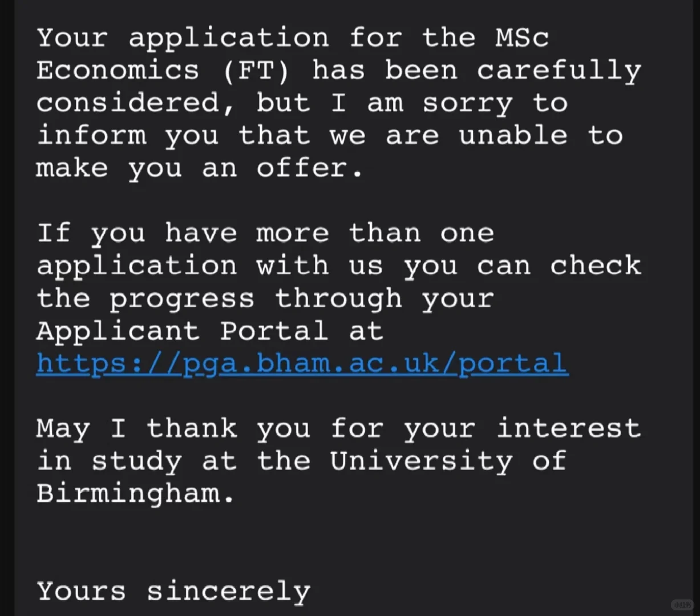Viewport: 700px width, 616px height.
Task: Click the word 'interest' in third paragraph
Action: tap(568, 429)
